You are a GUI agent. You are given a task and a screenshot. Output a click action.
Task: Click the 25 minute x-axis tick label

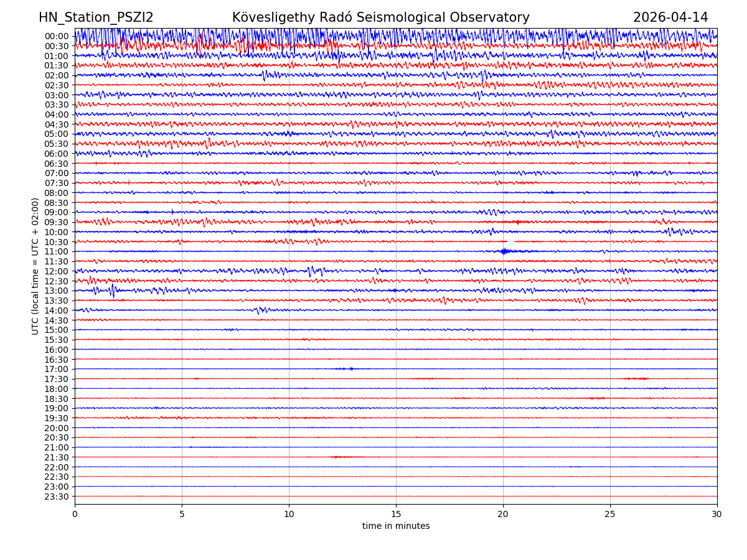[x=610, y=515]
